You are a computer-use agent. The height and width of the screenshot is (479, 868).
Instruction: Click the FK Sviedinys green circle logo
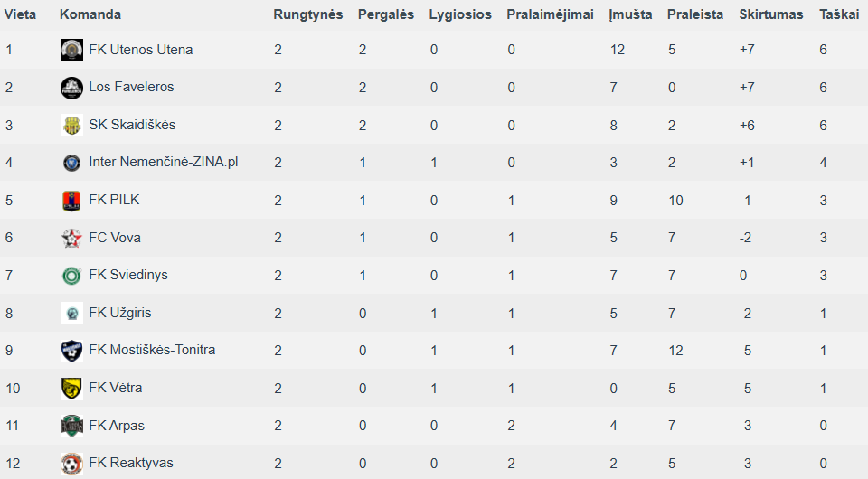coord(71,276)
